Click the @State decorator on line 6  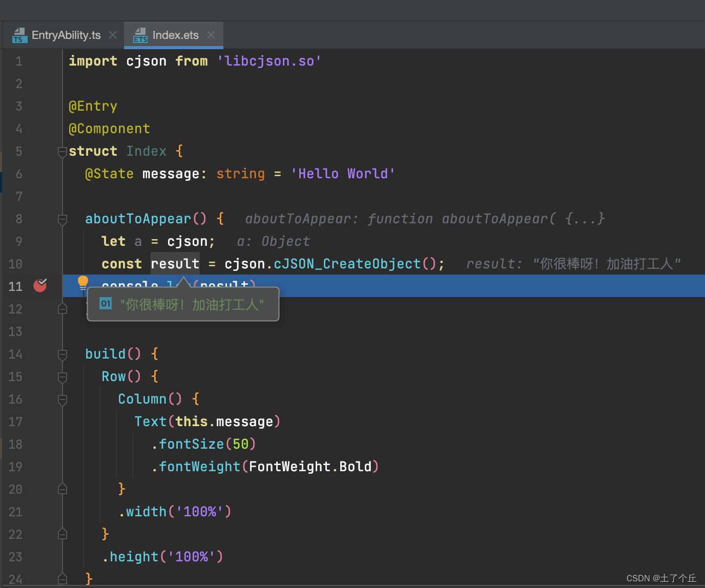pos(110,174)
